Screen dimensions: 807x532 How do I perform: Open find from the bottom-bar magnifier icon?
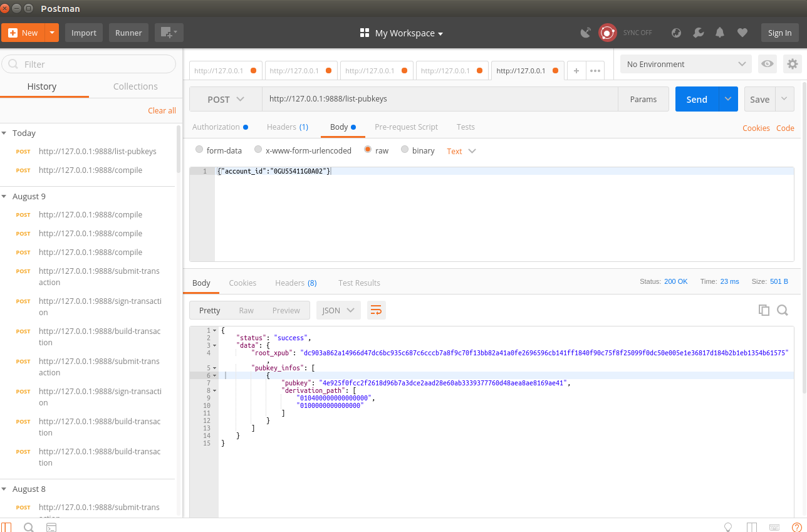[x=29, y=527]
